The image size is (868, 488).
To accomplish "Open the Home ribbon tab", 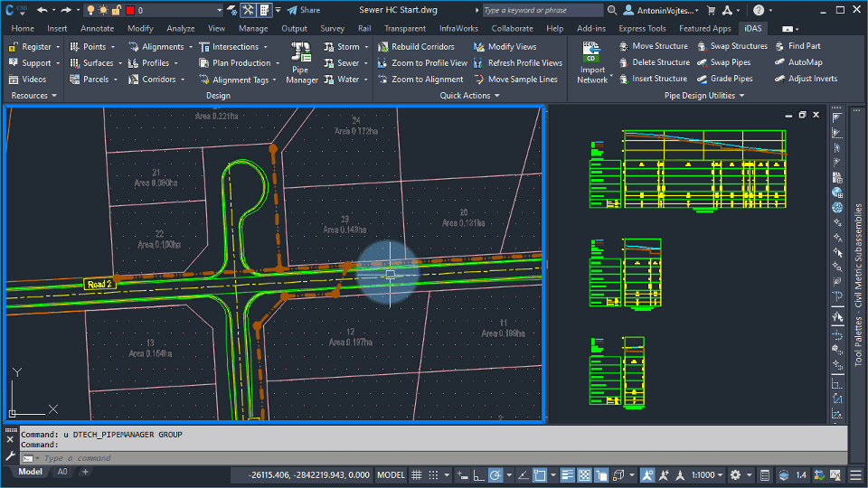I will coord(23,28).
